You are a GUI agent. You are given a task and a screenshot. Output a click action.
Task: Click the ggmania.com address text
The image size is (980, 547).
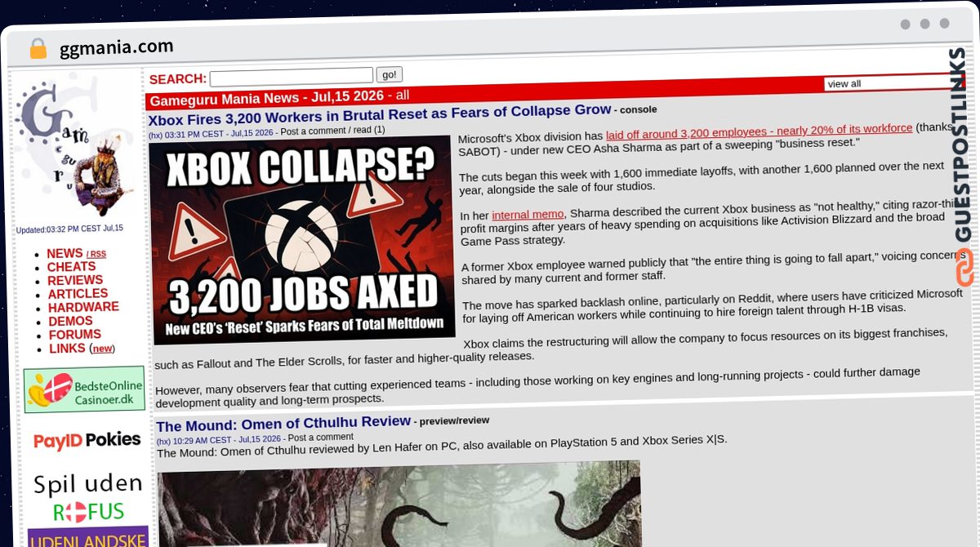[117, 47]
